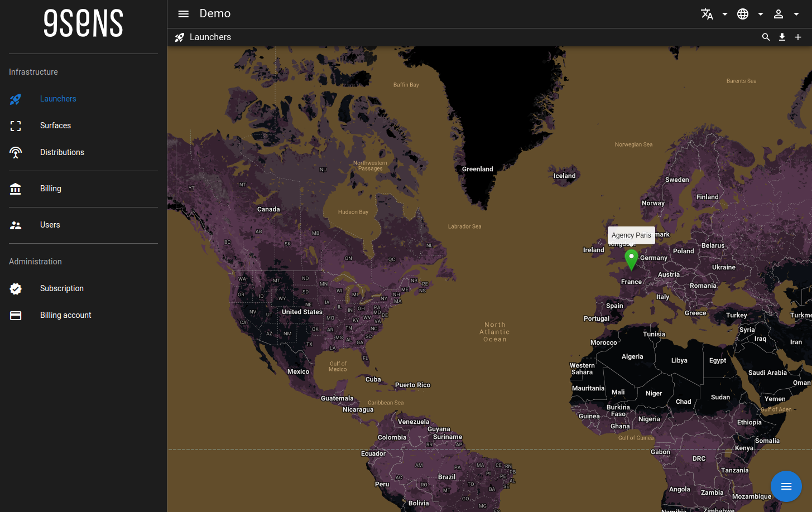
Task: Click the Billing bank icon
Action: [x=16, y=189]
